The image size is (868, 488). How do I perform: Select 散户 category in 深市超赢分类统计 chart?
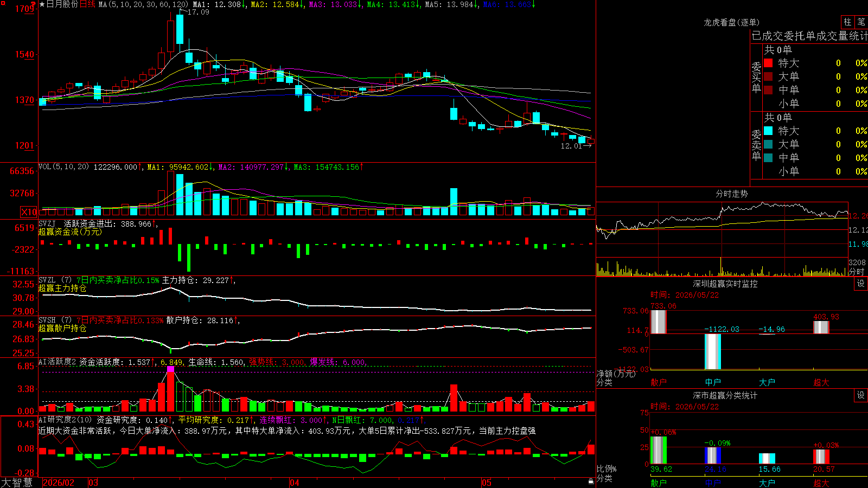pos(659,483)
